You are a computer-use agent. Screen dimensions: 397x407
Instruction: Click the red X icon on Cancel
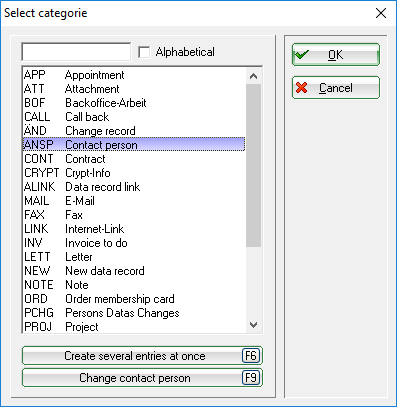pyautogui.click(x=302, y=88)
